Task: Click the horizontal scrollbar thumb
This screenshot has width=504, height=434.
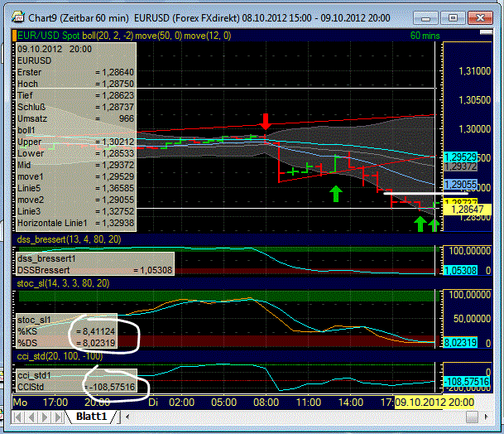Action: (472, 417)
